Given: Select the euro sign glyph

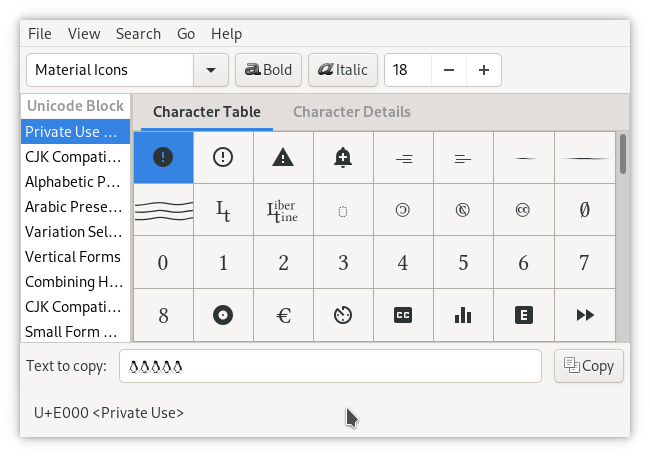Looking at the screenshot, I should pos(283,315).
